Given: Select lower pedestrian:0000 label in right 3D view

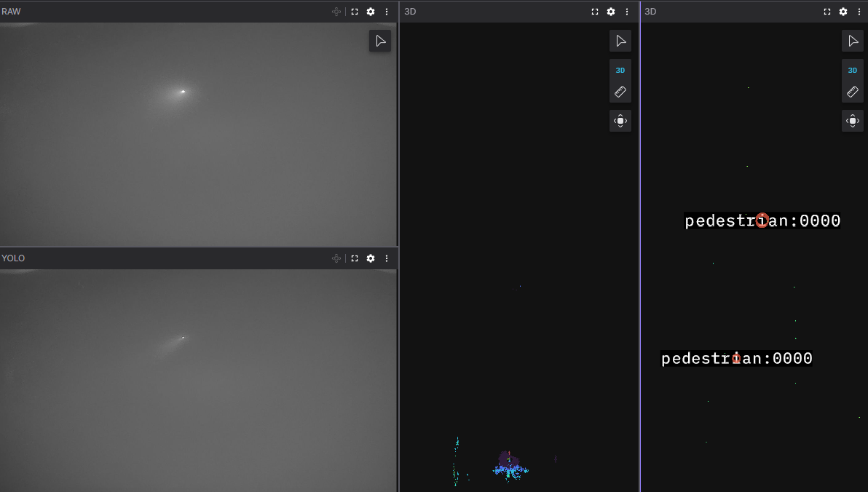Looking at the screenshot, I should pyautogui.click(x=737, y=358).
